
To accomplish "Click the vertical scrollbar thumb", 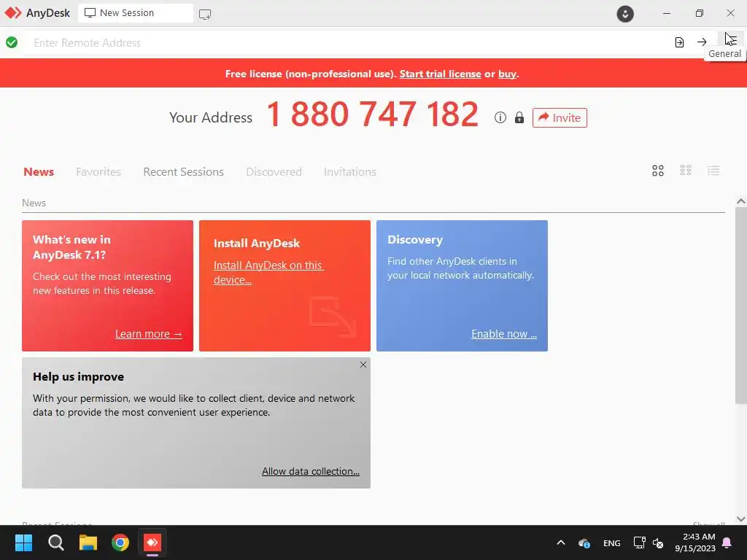I will (741, 305).
